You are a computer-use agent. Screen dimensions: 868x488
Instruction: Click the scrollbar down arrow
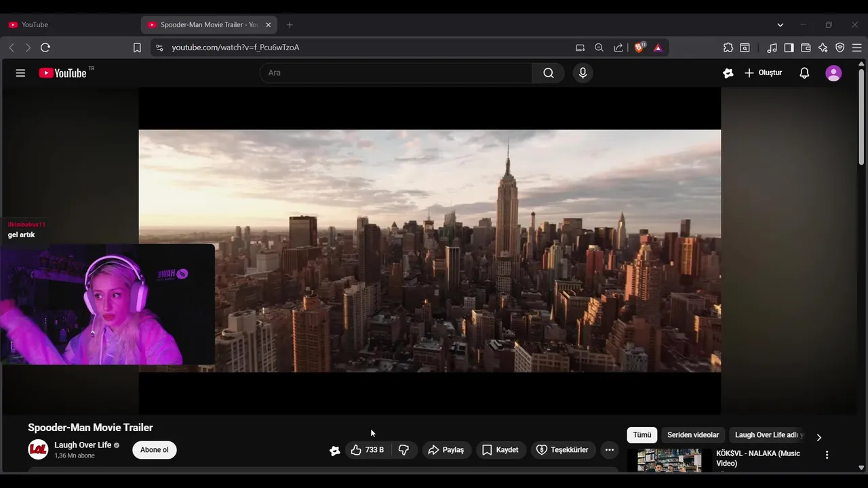coord(862,467)
